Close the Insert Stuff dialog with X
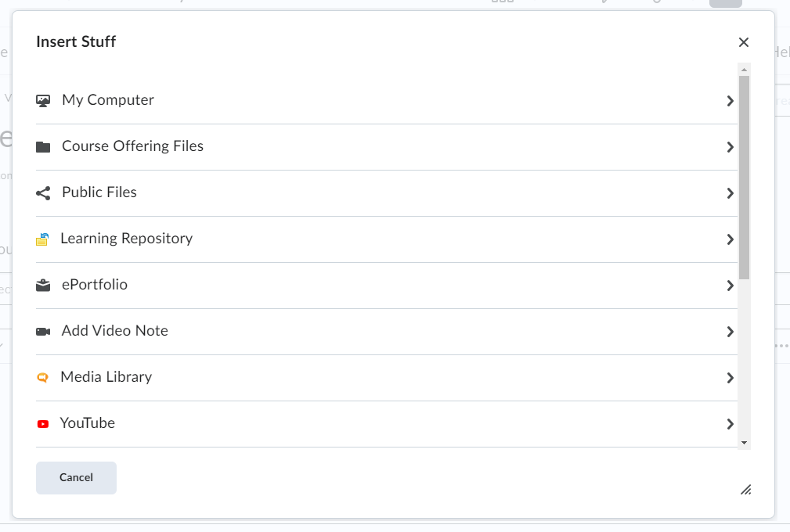The image size is (790, 532). [x=744, y=42]
